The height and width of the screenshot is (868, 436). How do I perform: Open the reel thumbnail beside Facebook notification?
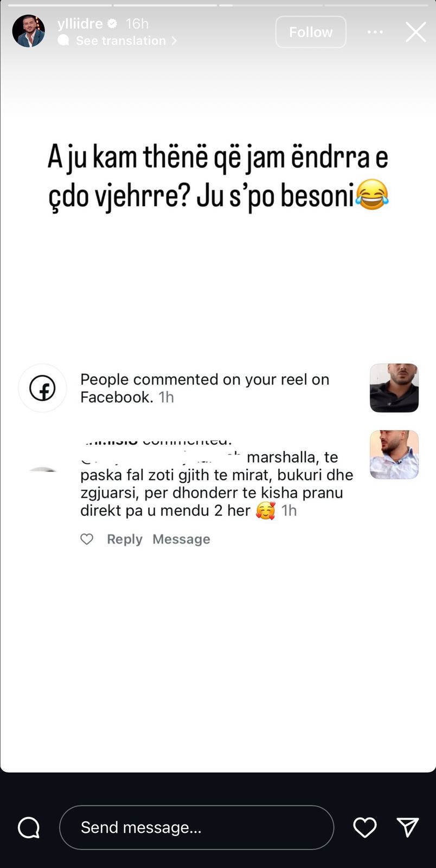coord(394,388)
